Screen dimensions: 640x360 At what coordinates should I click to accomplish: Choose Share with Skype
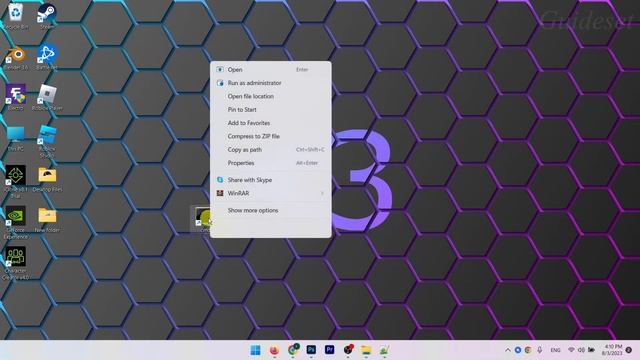[x=270, y=180]
